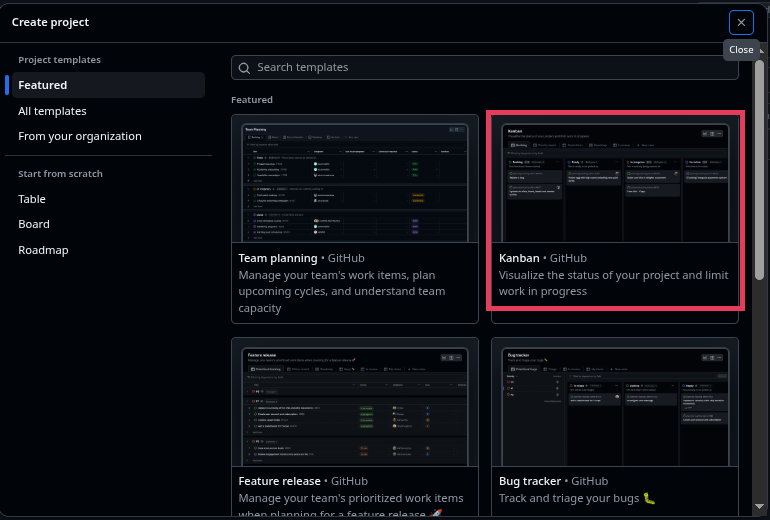Screen dimensions: 770x520
Task: Click the dialog vertical scrollbar thumb
Action: (759, 170)
